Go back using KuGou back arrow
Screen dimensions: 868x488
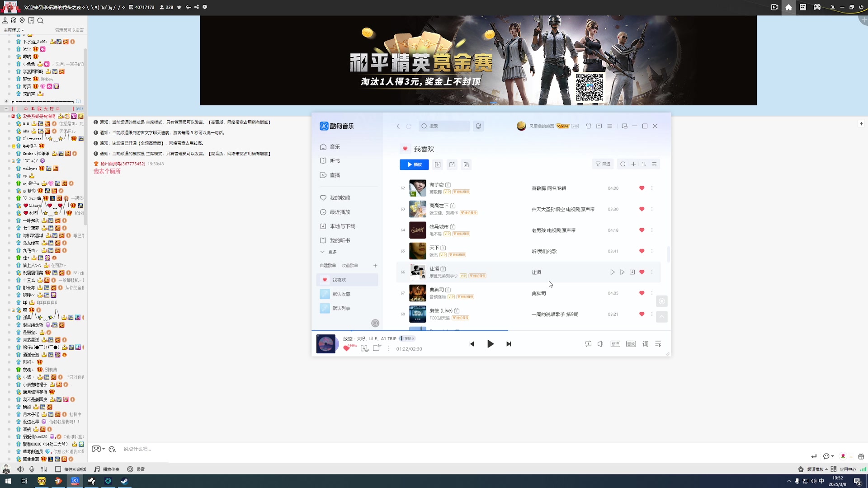point(398,126)
